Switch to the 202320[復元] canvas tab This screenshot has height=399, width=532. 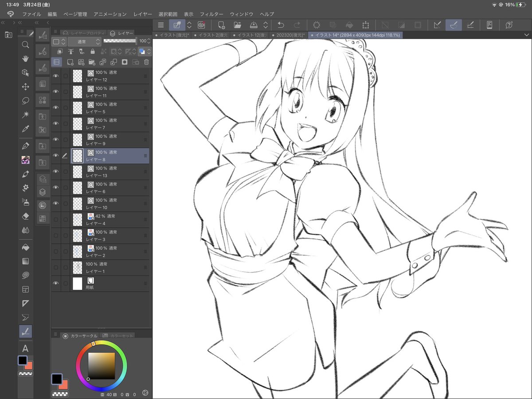(289, 35)
